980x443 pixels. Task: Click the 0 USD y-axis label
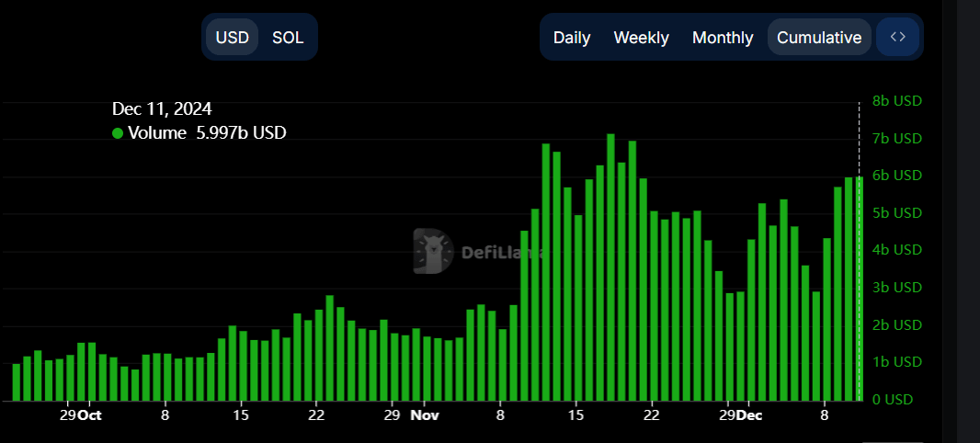[895, 400]
